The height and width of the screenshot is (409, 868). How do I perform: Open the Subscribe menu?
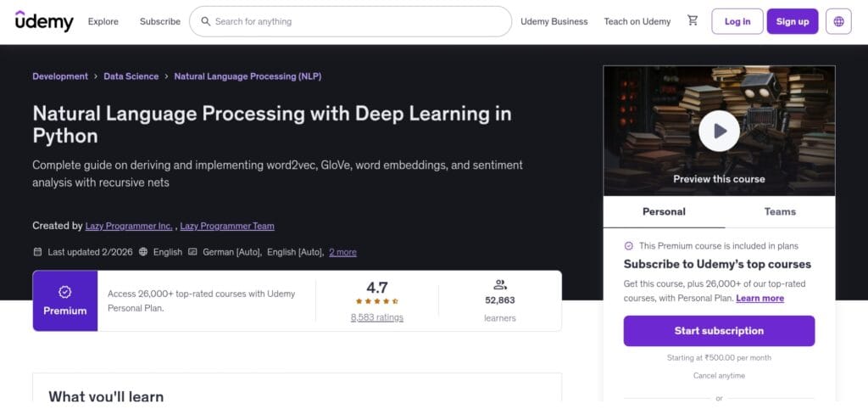point(160,21)
